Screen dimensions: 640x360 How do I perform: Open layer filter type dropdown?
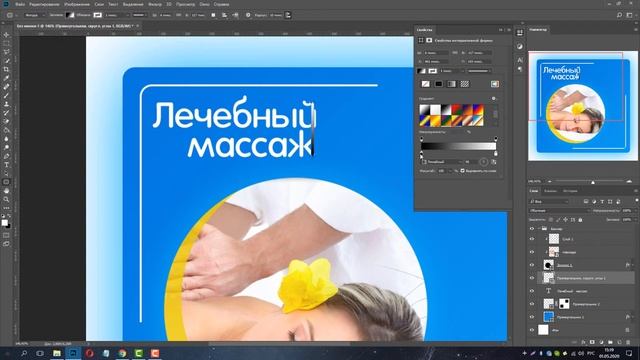tap(549, 202)
